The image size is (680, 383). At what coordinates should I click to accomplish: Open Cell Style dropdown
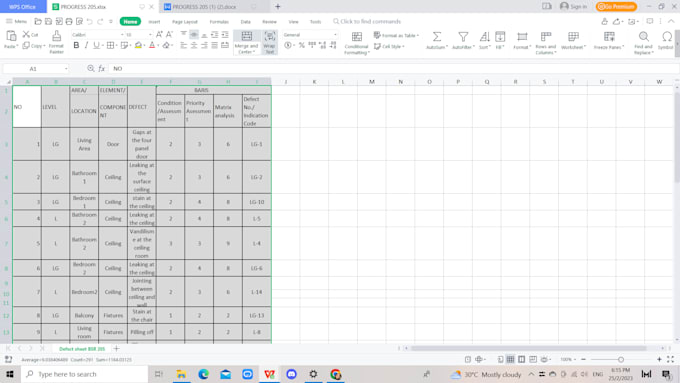pos(389,46)
